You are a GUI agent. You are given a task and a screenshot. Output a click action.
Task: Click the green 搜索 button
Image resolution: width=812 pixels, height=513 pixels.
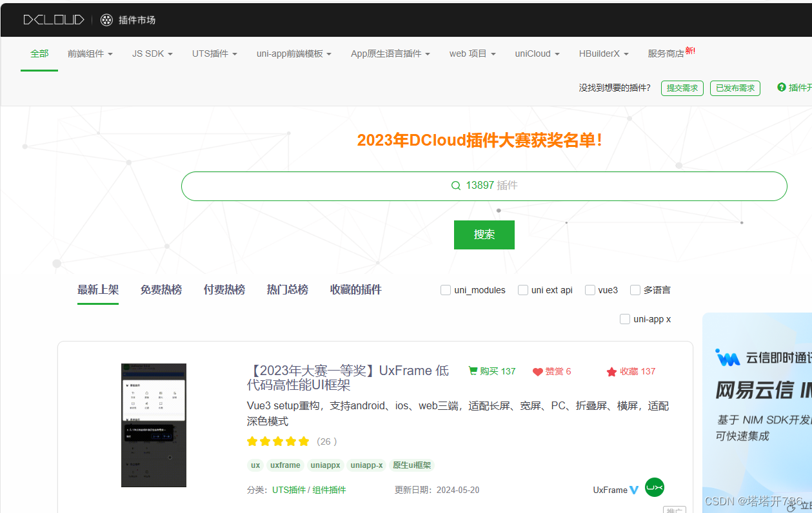click(x=484, y=235)
